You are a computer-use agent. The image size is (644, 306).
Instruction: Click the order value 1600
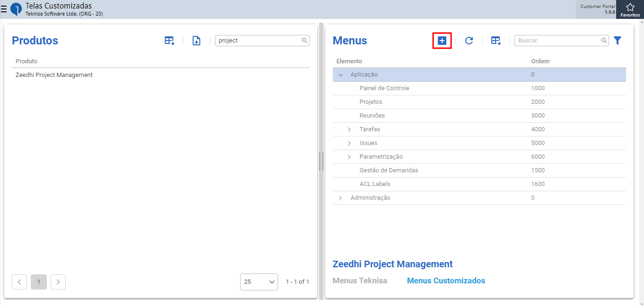coord(538,184)
